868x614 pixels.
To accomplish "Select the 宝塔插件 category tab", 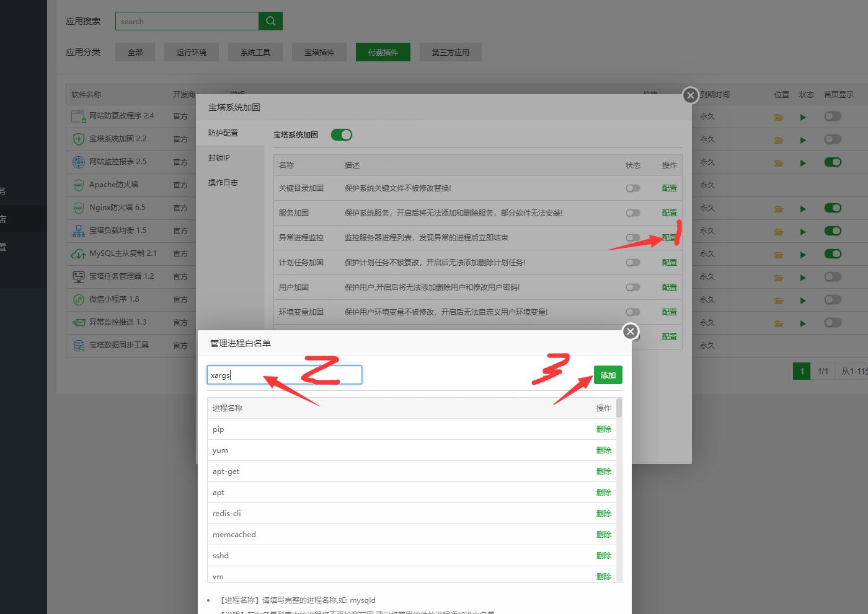I will pyautogui.click(x=319, y=52).
